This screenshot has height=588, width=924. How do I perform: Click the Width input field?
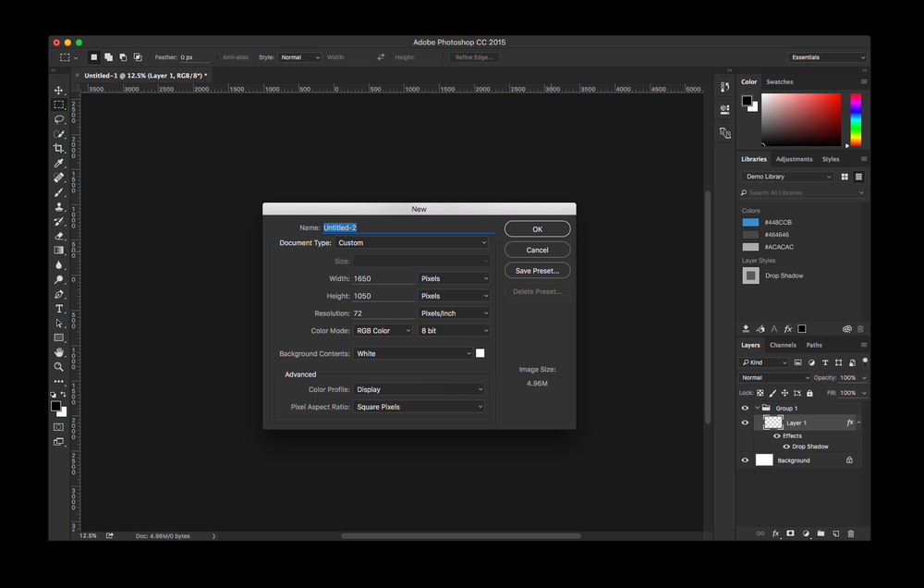pos(383,278)
